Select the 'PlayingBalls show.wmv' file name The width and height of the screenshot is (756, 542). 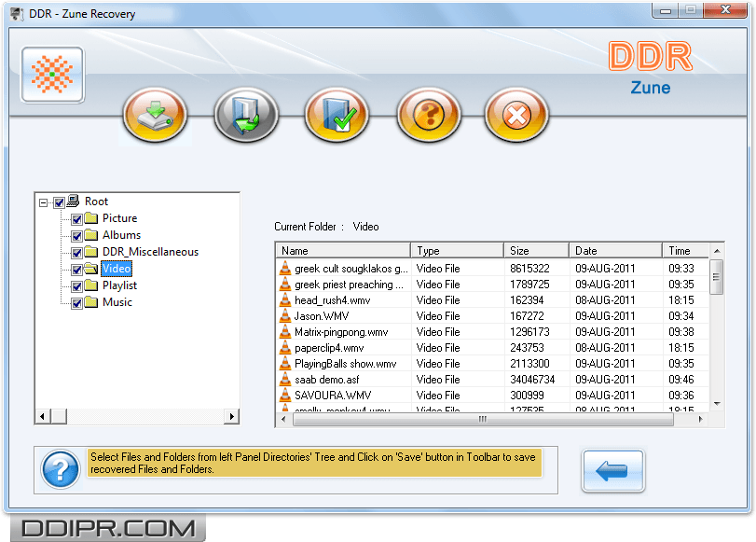(x=346, y=364)
